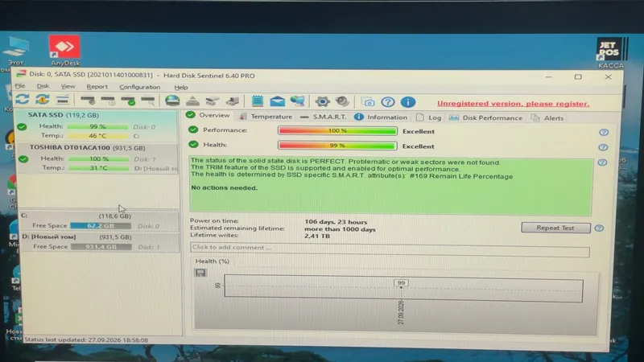Click the camera screenshot toolbar icon
The image size is (644, 362).
coord(369,102)
